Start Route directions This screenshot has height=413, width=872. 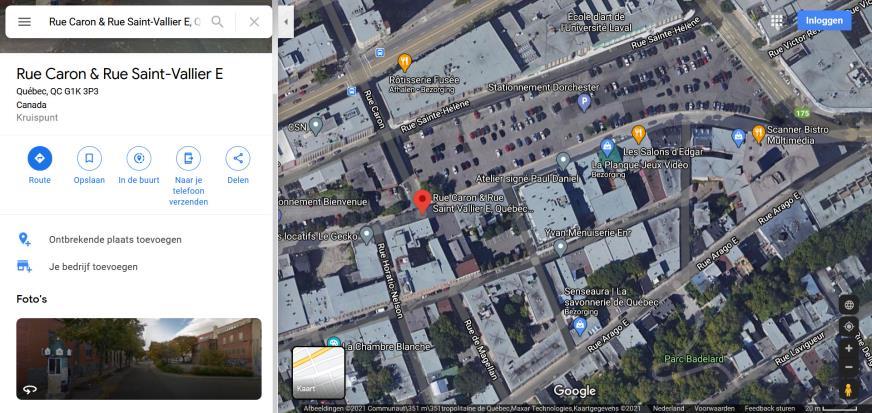(x=40, y=158)
